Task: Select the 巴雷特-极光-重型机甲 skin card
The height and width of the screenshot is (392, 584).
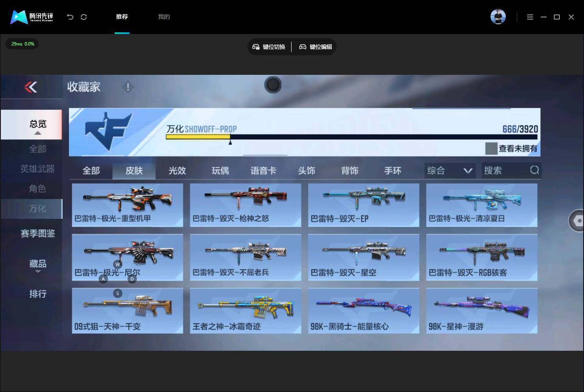Action: (x=128, y=205)
